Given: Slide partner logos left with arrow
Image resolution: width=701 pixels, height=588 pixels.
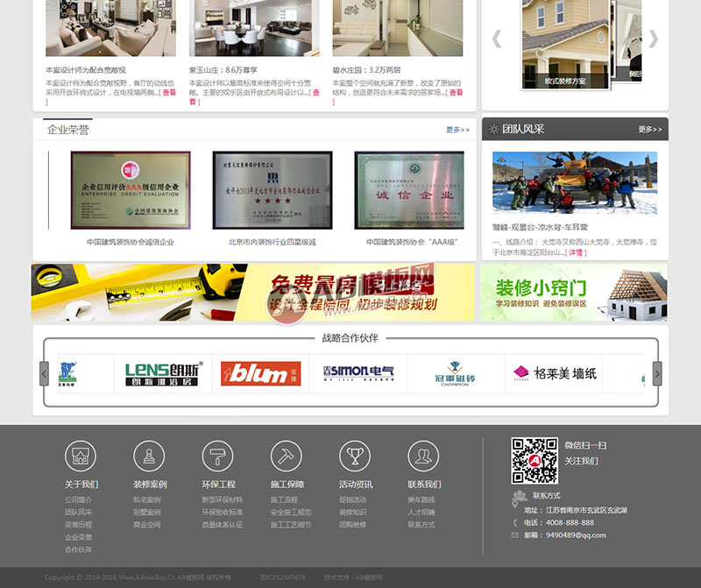Looking at the screenshot, I should pyautogui.click(x=44, y=373).
